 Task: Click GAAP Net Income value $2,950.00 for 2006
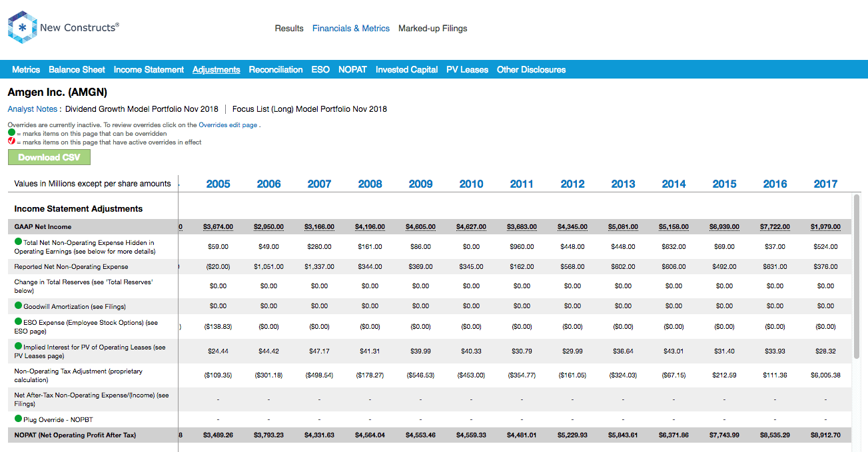pos(269,227)
